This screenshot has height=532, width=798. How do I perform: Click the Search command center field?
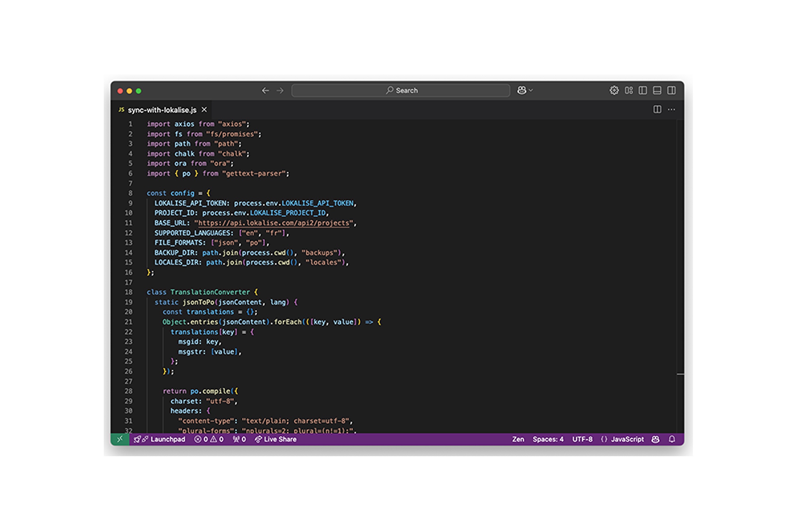click(x=401, y=90)
